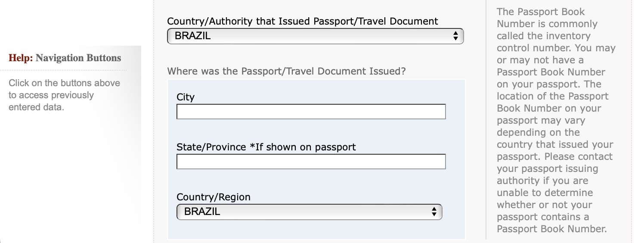Click the Country/Region label text
Screen dimensions: 644x243
pos(214,197)
